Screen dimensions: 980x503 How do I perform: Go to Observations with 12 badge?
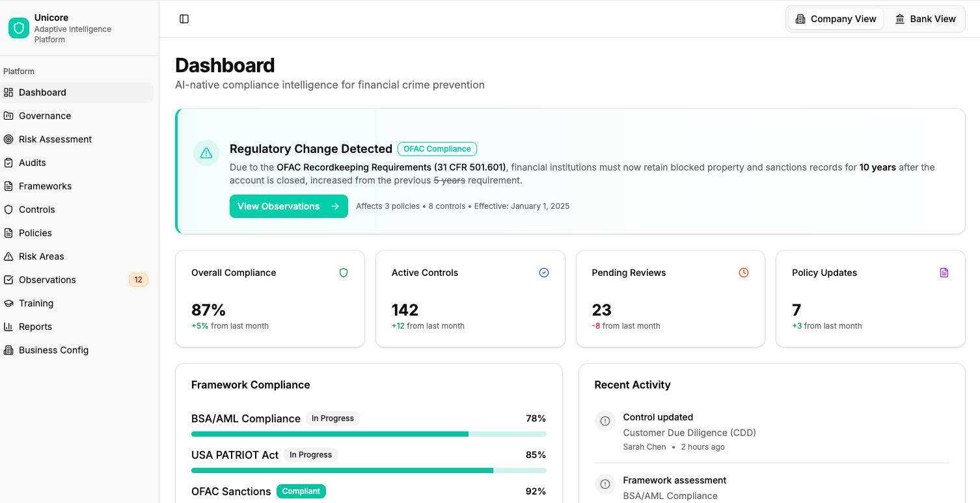pos(48,280)
